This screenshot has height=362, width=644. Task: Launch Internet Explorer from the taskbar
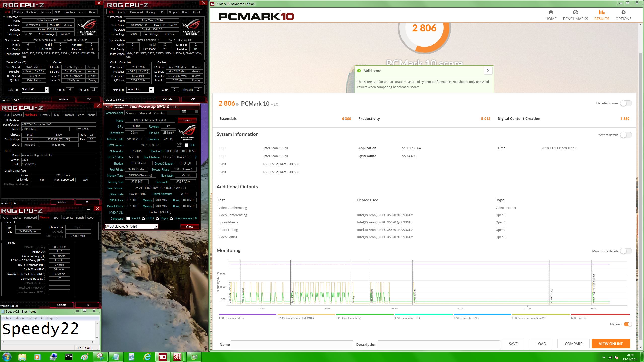pos(147,357)
